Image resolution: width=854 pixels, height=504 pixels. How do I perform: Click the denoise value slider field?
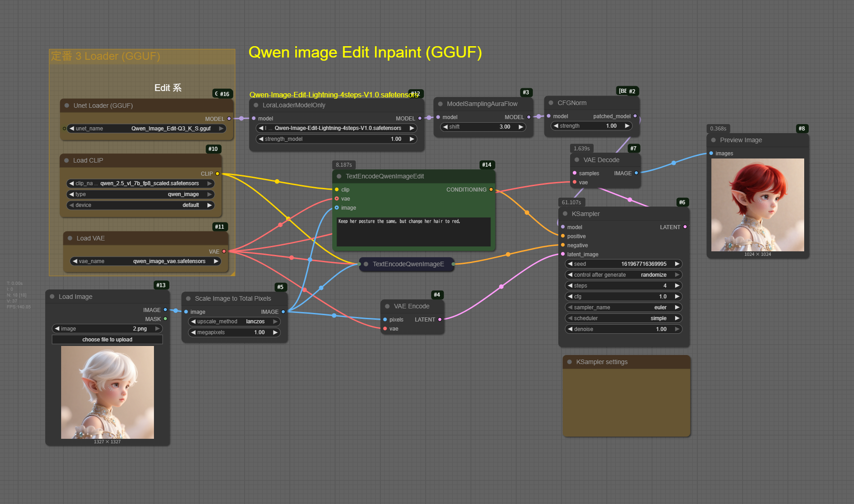click(624, 329)
